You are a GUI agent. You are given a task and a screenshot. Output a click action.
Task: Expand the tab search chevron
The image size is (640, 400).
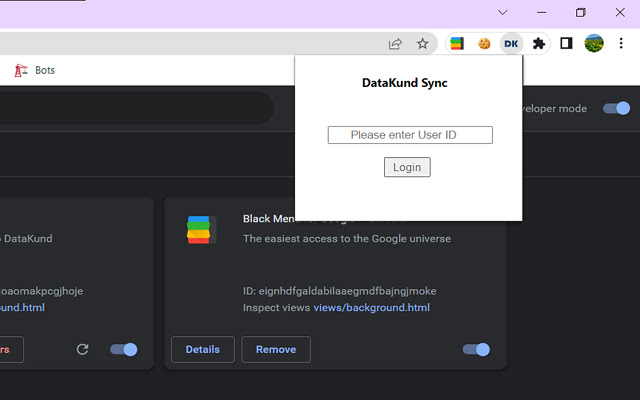click(503, 12)
